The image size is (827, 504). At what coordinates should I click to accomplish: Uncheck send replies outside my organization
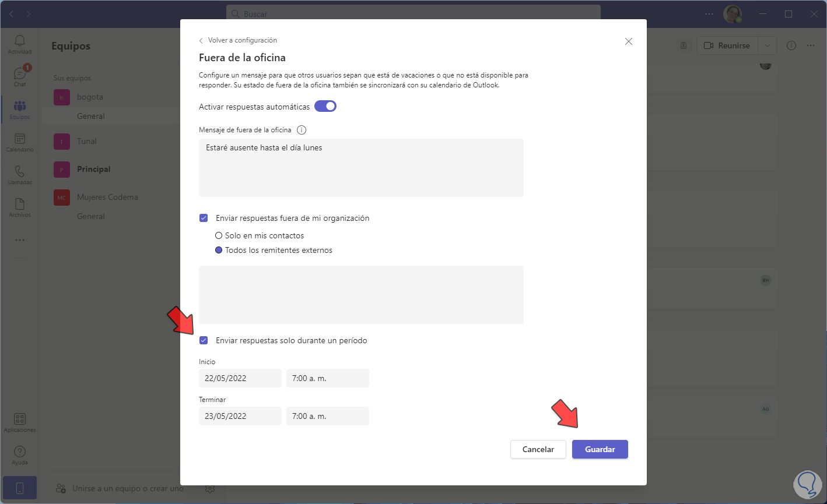pyautogui.click(x=204, y=218)
